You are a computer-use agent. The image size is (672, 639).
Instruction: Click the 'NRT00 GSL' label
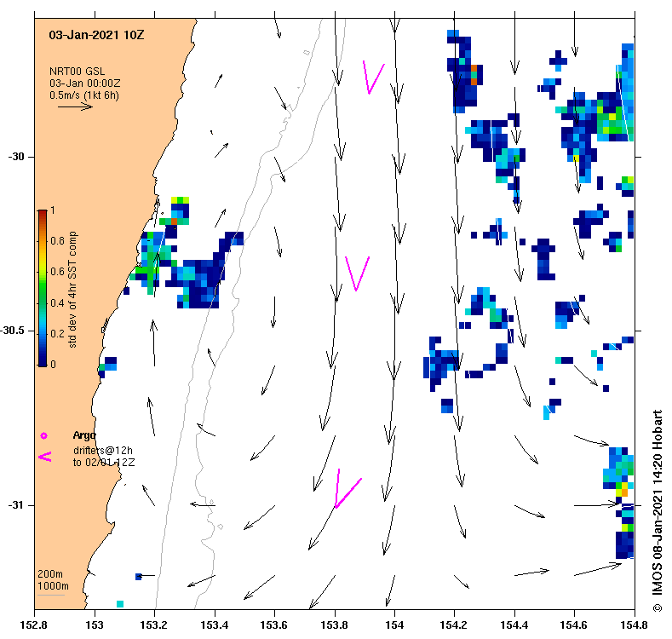(x=78, y=72)
